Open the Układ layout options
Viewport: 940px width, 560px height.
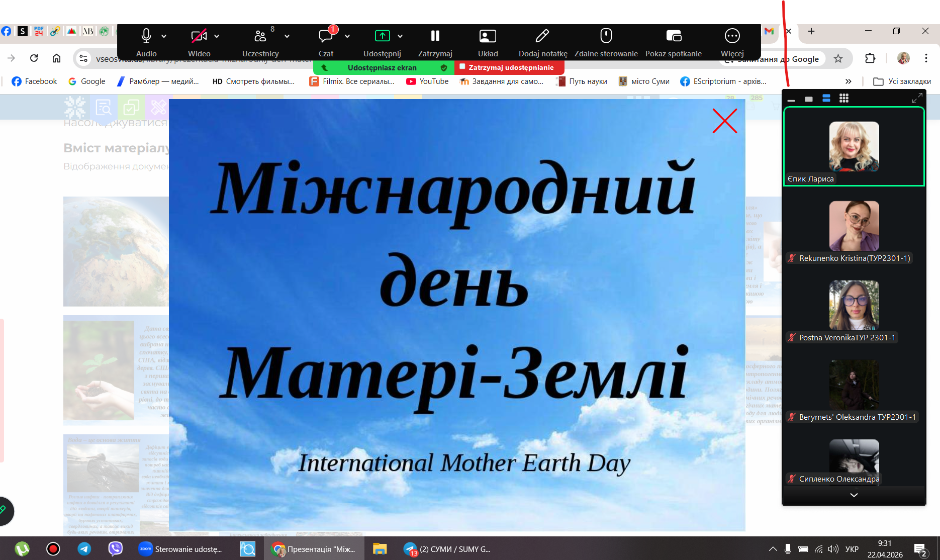tap(488, 36)
